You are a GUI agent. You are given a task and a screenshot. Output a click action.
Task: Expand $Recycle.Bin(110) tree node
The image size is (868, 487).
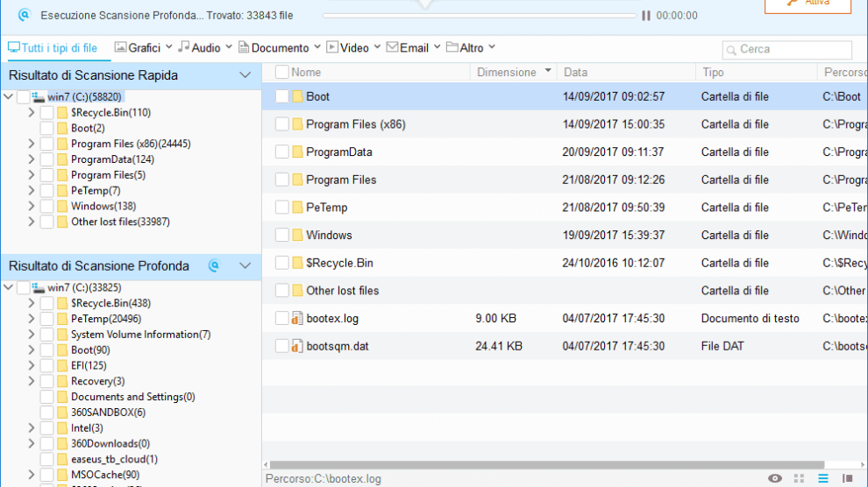tap(32, 113)
